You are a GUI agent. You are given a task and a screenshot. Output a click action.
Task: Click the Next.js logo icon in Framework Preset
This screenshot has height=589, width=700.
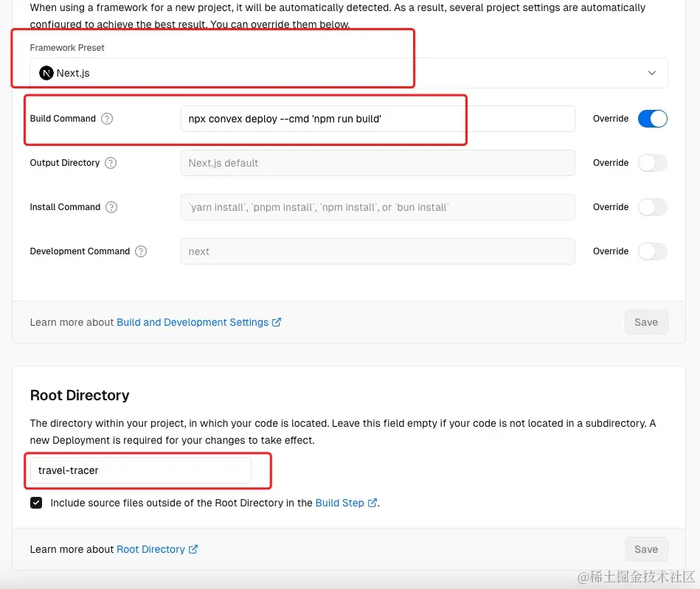click(x=46, y=73)
